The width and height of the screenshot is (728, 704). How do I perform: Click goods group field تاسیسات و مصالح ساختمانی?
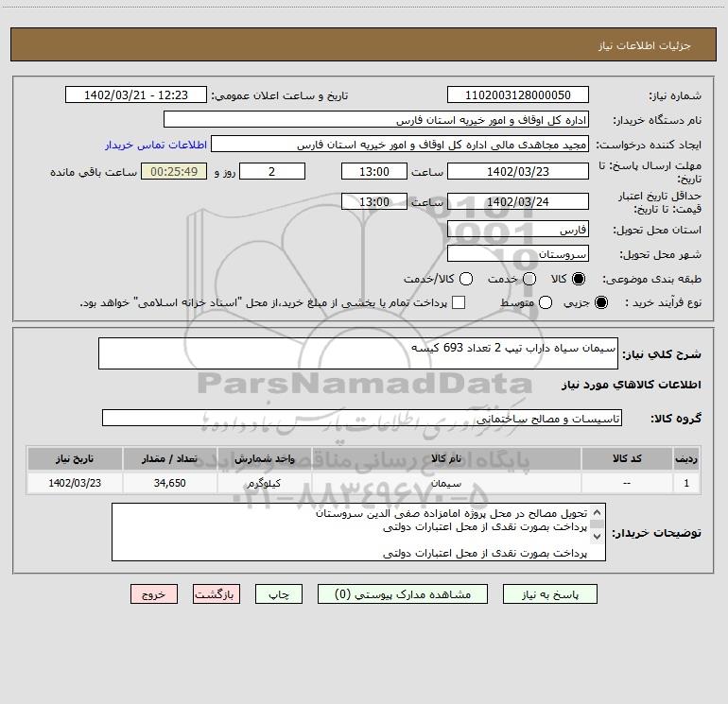pos(362,418)
